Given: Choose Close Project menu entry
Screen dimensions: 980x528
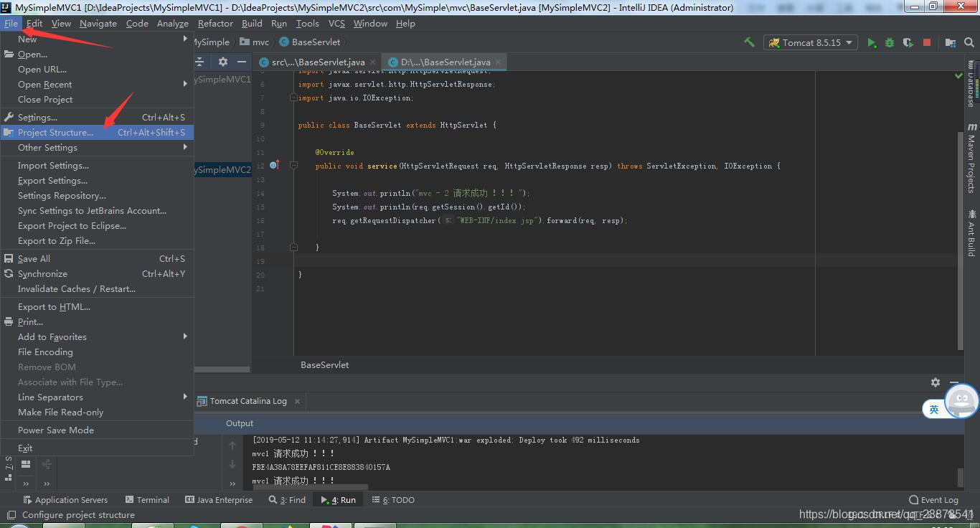Looking at the screenshot, I should (x=97, y=99).
